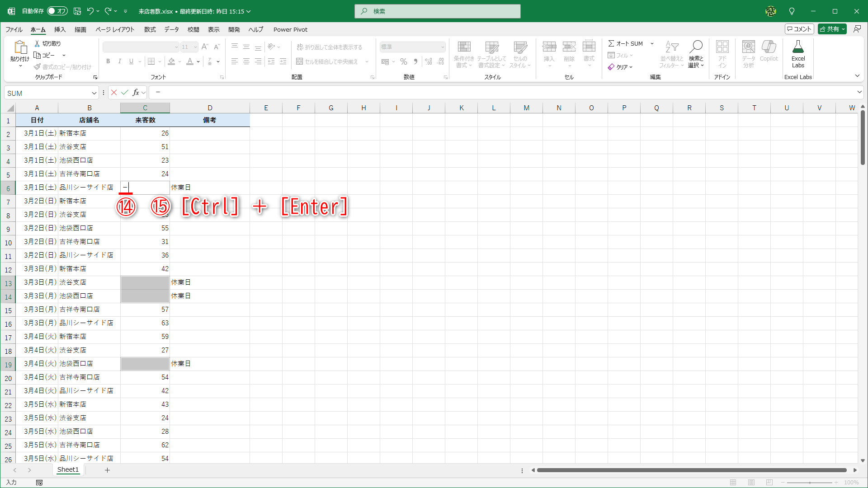This screenshot has height=488, width=868.
Task: Click the formula bar cancel X icon
Action: (x=114, y=93)
